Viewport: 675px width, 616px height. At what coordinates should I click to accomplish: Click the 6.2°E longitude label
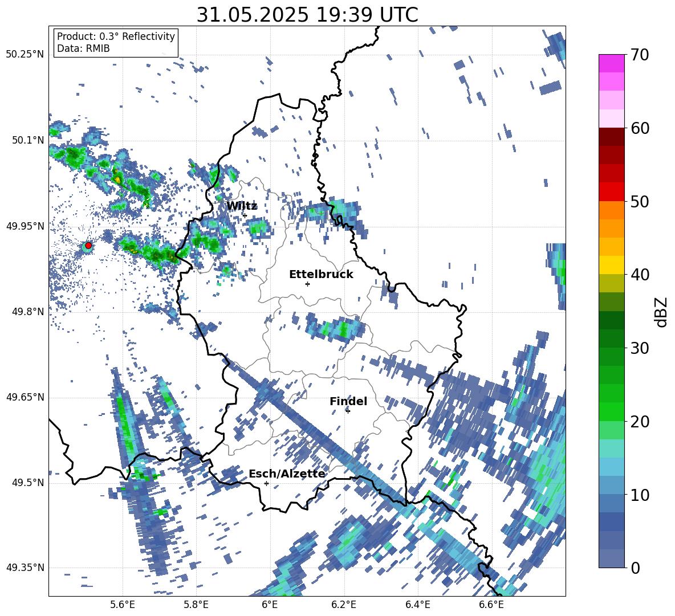(344, 605)
